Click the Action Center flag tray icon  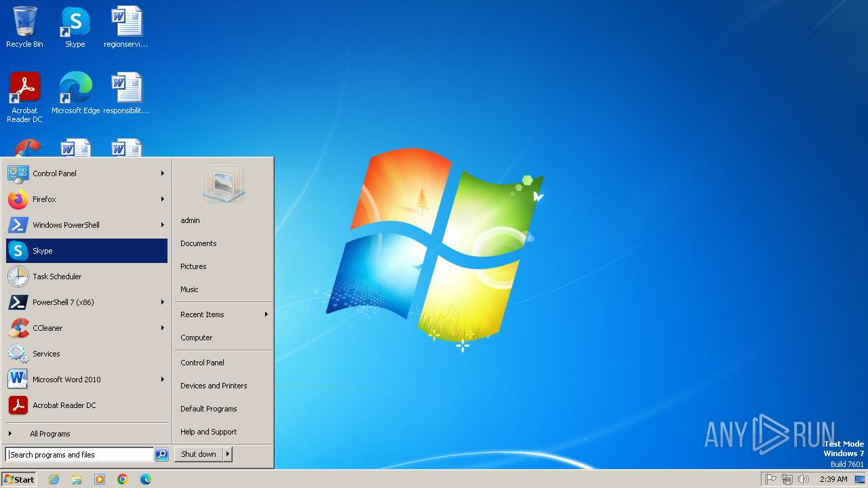(771, 479)
